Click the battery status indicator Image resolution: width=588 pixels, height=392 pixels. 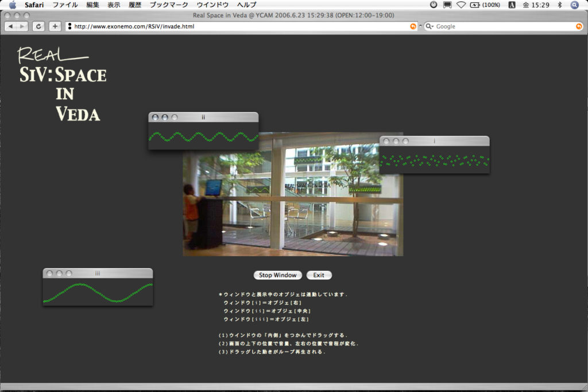485,5
